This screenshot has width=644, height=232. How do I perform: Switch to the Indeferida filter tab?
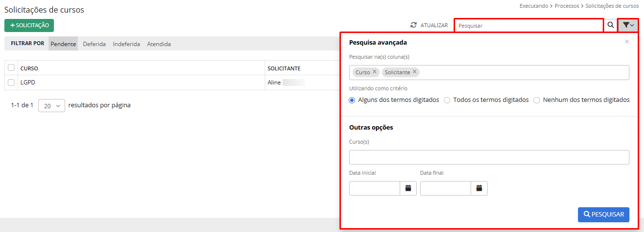coord(126,44)
